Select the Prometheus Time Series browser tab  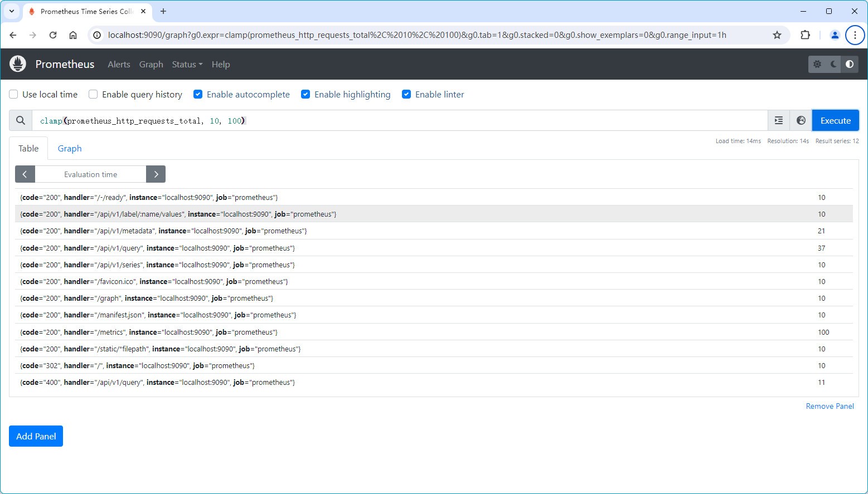[x=86, y=11]
